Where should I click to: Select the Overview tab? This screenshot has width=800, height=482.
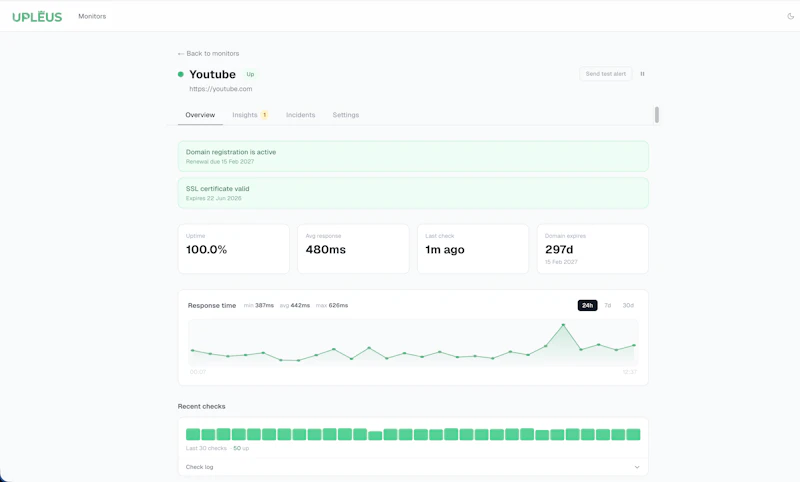[x=200, y=115]
